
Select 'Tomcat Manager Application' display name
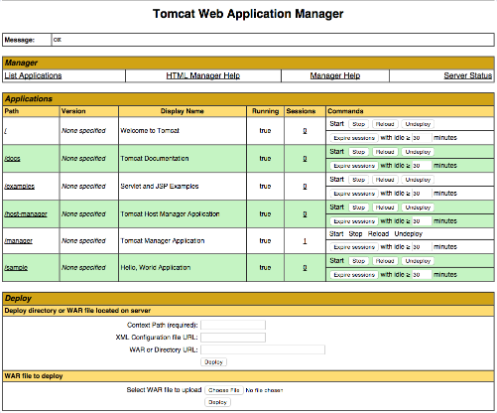(163, 241)
